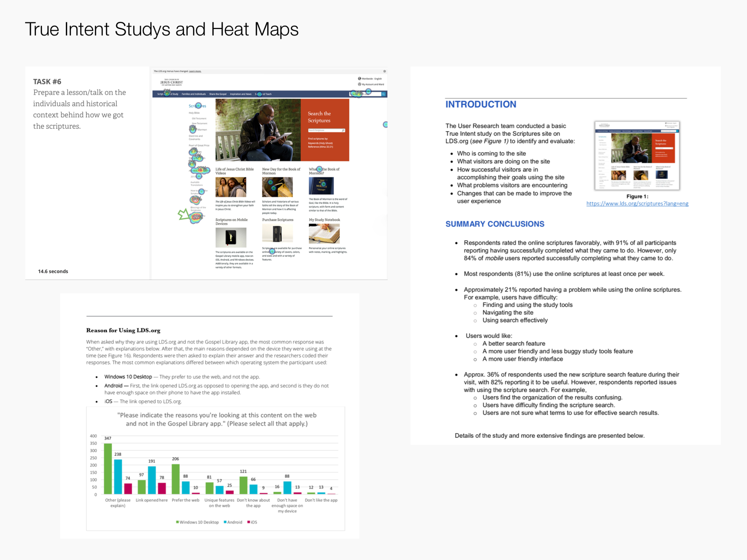747x560 pixels.
Task: Click the TASK #6 label
Action: (47, 82)
